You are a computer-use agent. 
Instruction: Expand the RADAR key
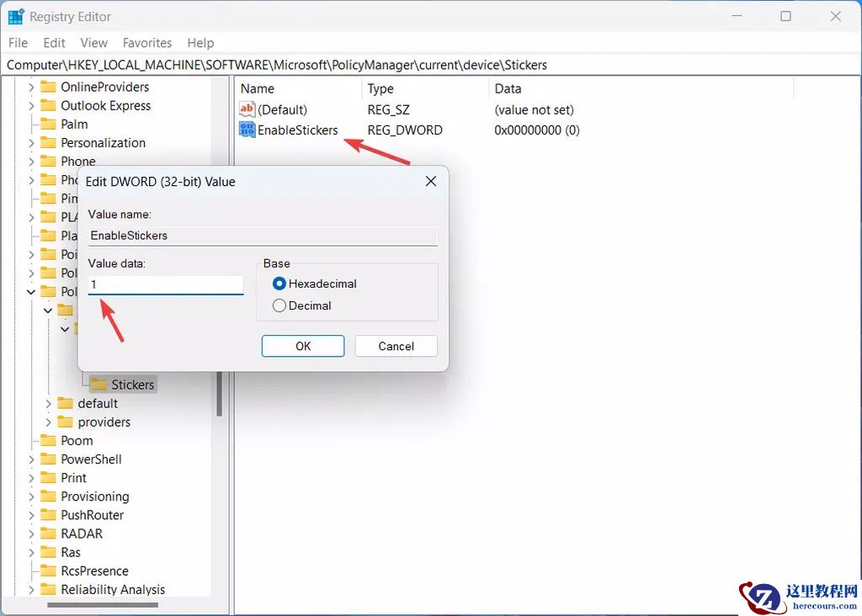[31, 534]
